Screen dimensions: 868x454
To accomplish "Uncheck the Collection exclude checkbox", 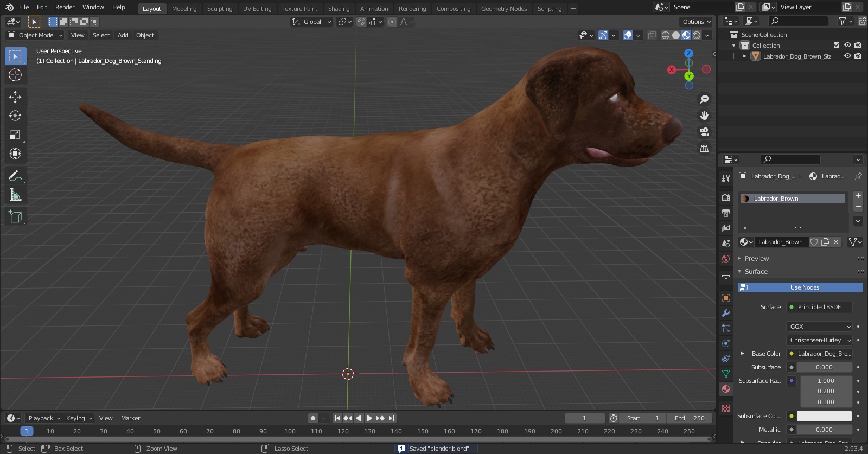I will pos(837,45).
